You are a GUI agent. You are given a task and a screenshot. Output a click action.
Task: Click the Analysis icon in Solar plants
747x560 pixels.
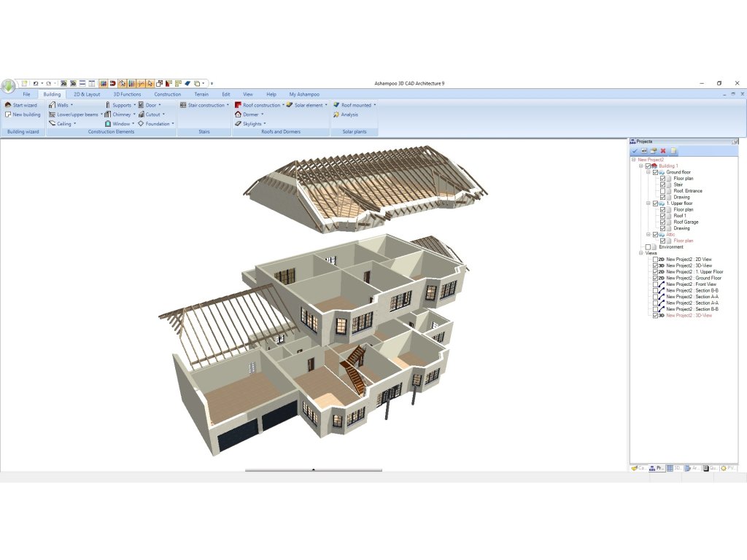click(x=336, y=114)
